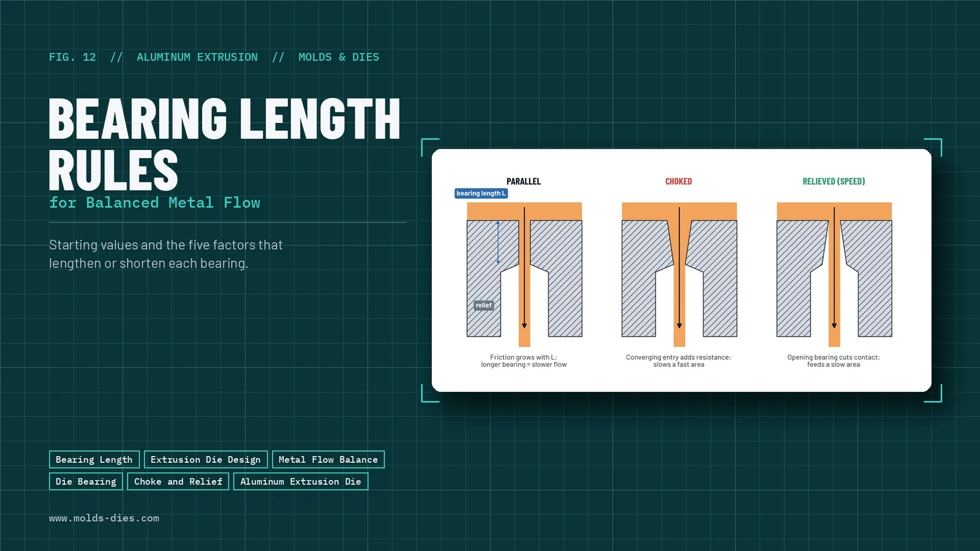Click the 'PARALLEL' diagram title

tap(524, 181)
